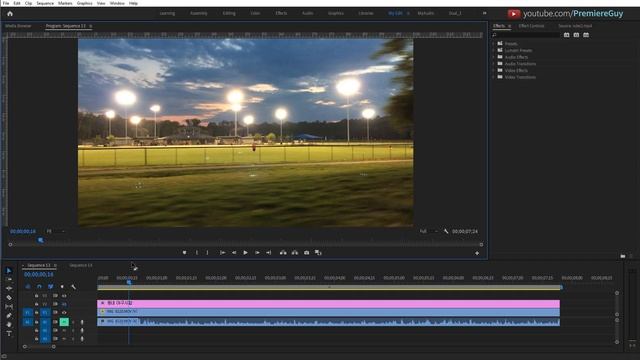640x360 pixels.
Task: Go to Out point
Action: 269,253
